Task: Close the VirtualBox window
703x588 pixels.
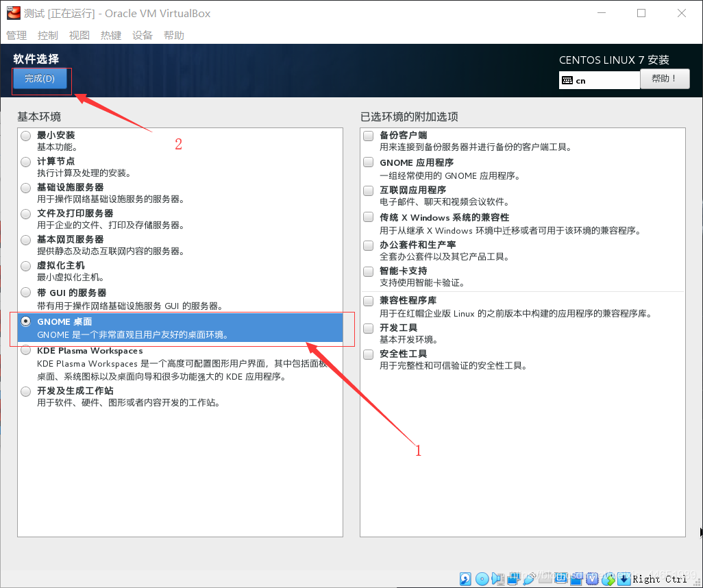Action: pyautogui.click(x=682, y=13)
